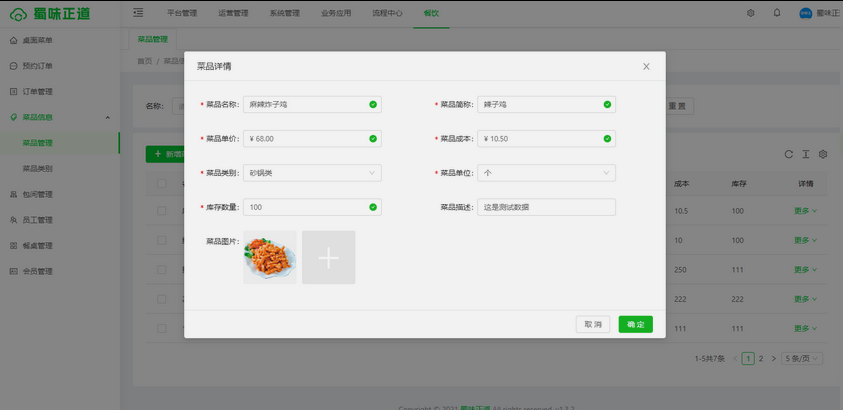Check the row with cost 111

(x=162, y=328)
